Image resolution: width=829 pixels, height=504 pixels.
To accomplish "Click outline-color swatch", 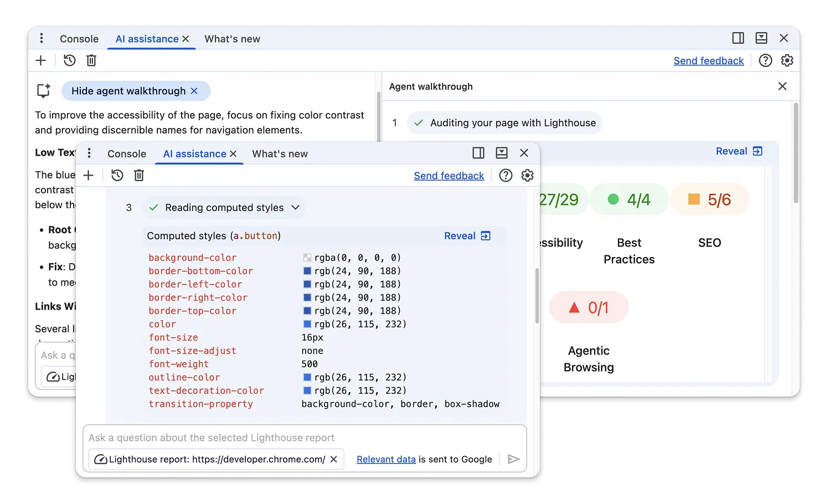I will tap(307, 377).
